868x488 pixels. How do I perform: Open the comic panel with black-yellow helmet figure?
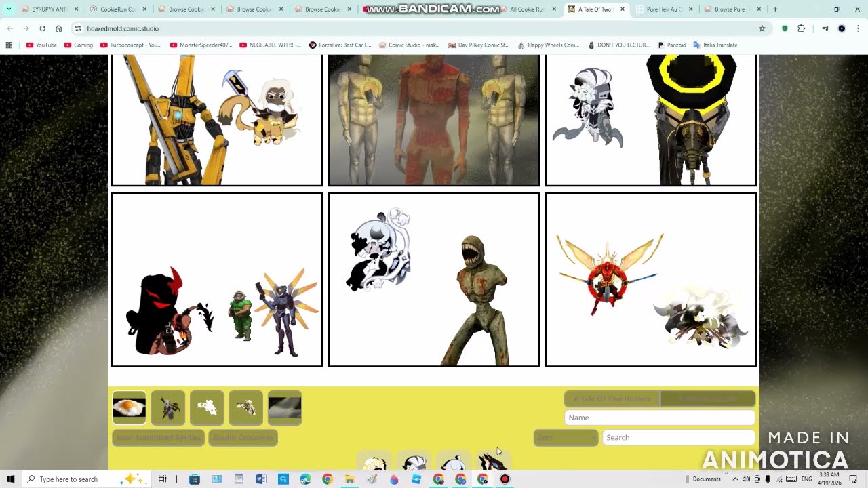(651, 120)
